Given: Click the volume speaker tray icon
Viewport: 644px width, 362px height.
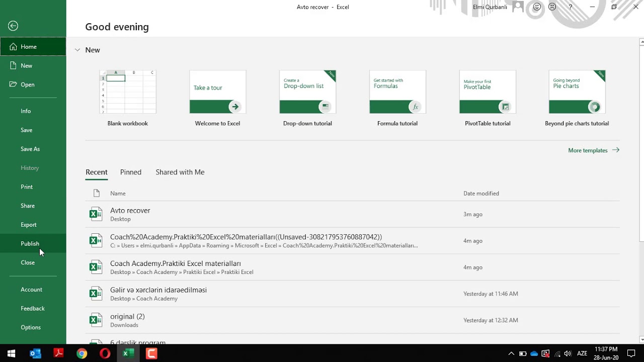Looking at the screenshot, I should click(569, 353).
